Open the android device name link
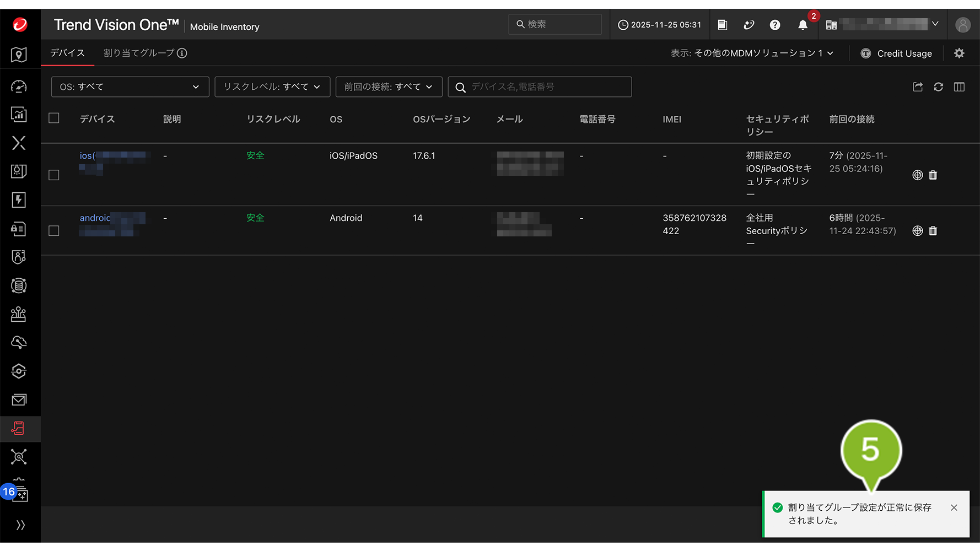The height and width of the screenshot is (551, 980). tap(95, 218)
